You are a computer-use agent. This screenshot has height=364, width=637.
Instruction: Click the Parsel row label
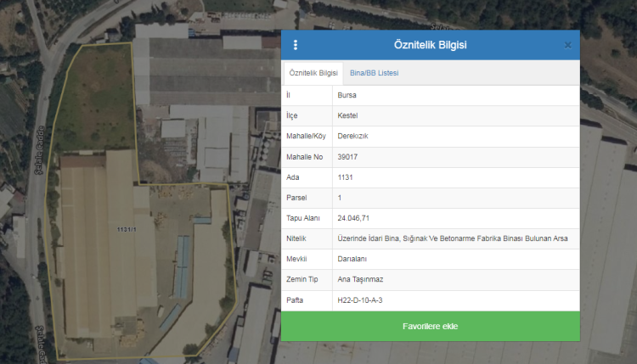pos(296,198)
